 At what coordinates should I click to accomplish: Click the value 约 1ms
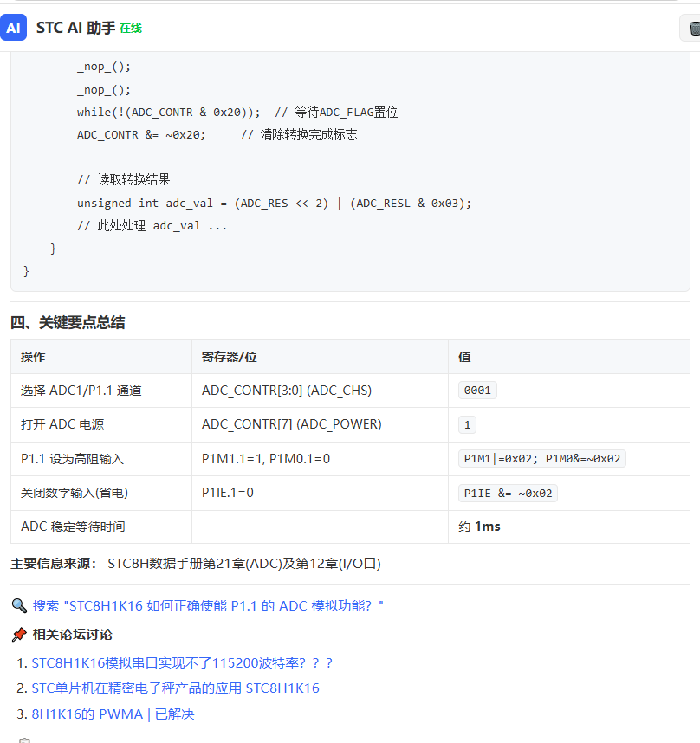click(x=479, y=527)
